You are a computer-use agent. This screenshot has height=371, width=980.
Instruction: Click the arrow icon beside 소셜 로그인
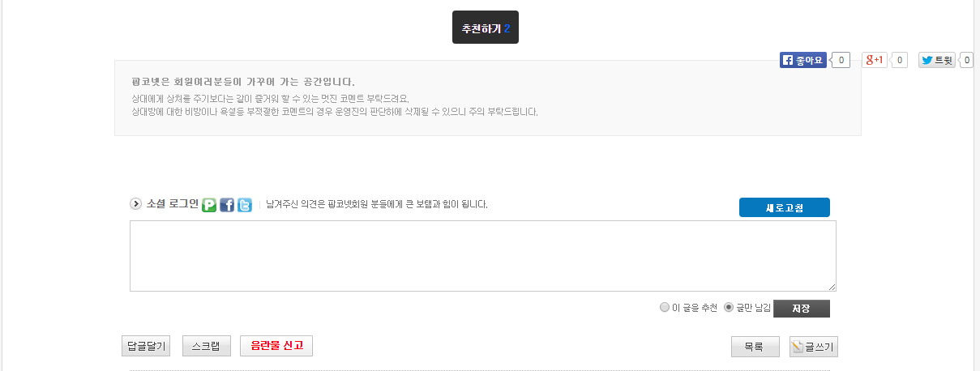point(135,204)
